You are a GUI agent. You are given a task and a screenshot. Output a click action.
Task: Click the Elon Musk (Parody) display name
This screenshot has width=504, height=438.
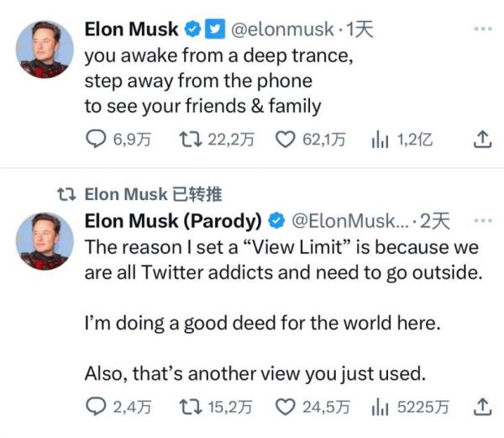173,221
